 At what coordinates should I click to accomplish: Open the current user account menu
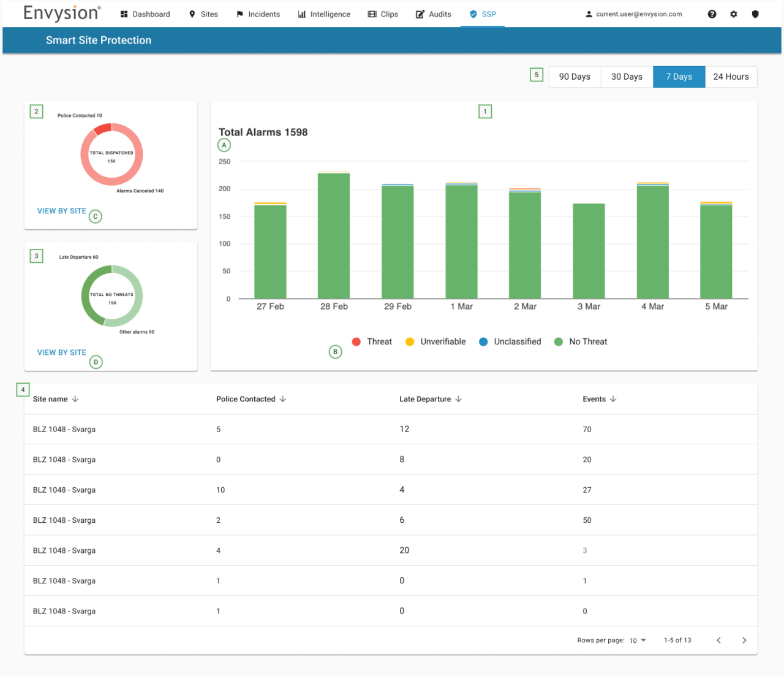point(633,13)
